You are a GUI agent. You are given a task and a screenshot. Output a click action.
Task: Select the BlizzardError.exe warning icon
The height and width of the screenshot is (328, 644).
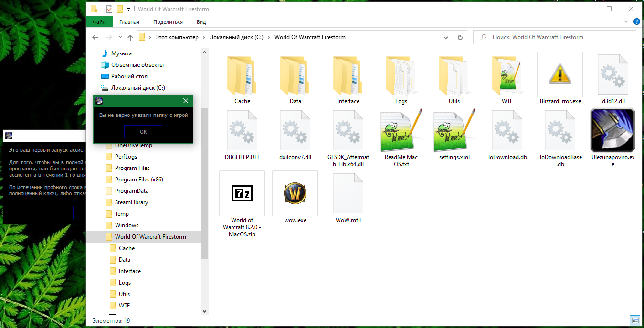pos(560,74)
